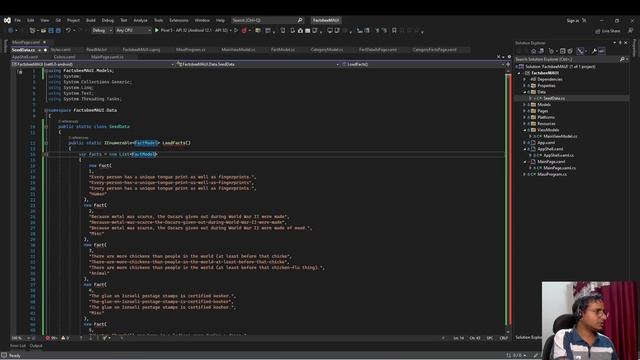Screen dimensions: 640x360
Task: Open the Error List tab at bottom
Action: pyautogui.click(x=18, y=346)
